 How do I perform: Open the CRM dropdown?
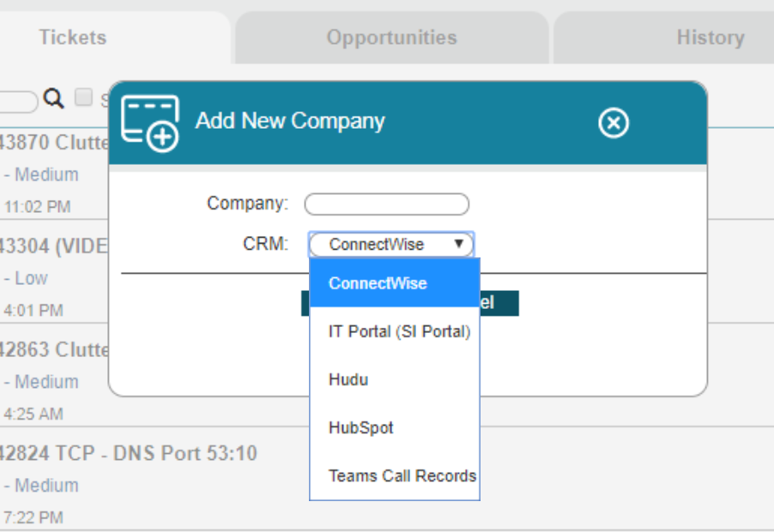click(391, 245)
